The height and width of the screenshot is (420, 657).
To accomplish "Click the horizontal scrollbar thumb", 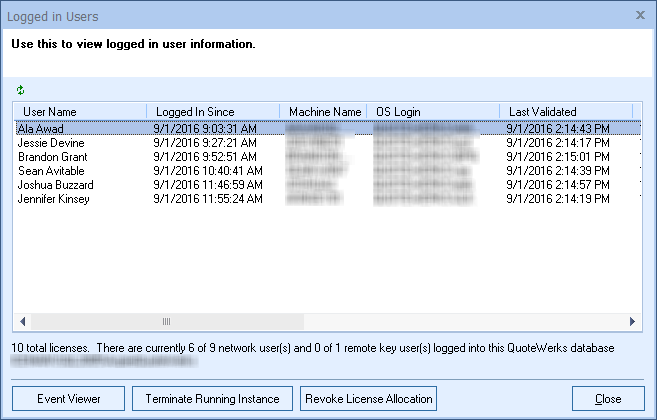I will coord(167,322).
